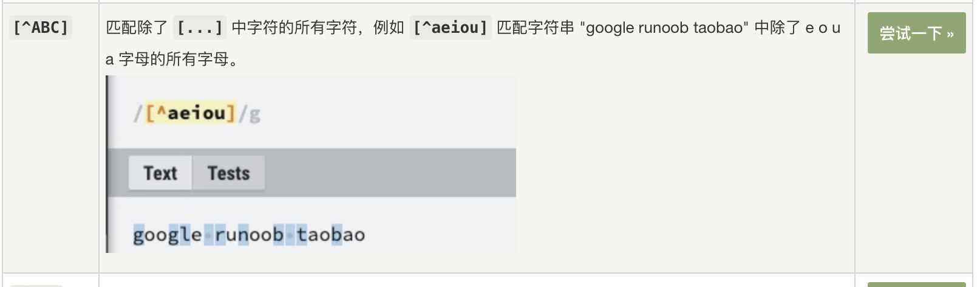Click the word runoob in sample text
980x287 pixels.
(249, 235)
